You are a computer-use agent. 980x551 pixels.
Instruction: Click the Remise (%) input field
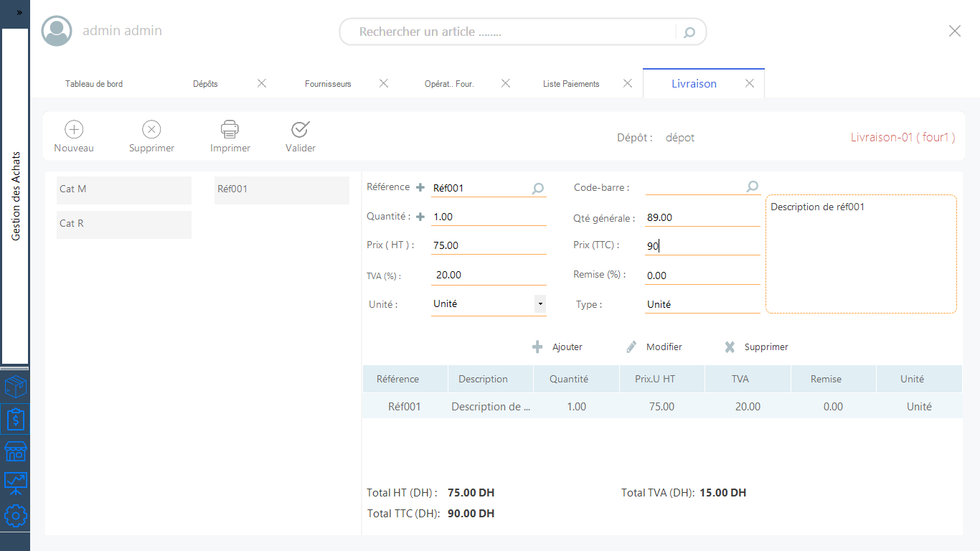click(702, 275)
